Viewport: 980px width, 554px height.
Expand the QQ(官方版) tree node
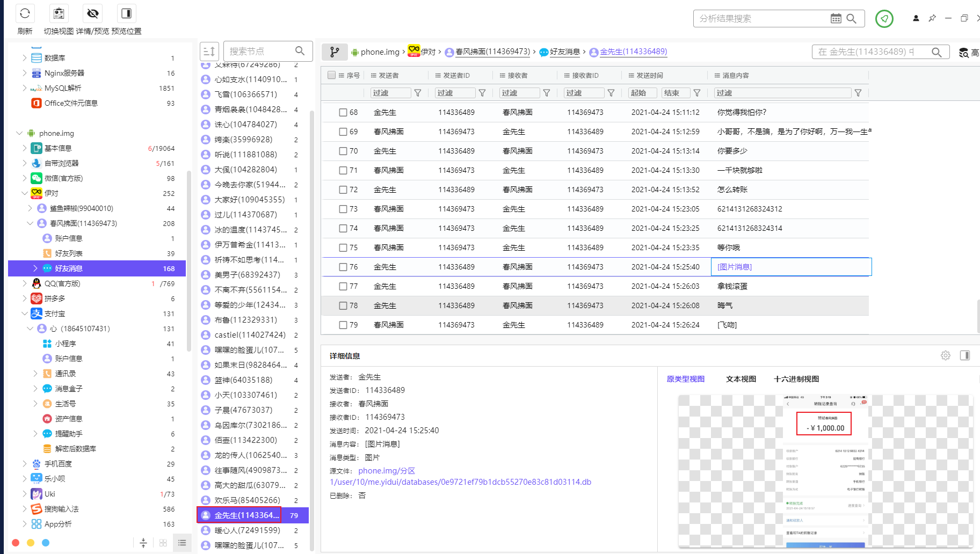tap(24, 283)
